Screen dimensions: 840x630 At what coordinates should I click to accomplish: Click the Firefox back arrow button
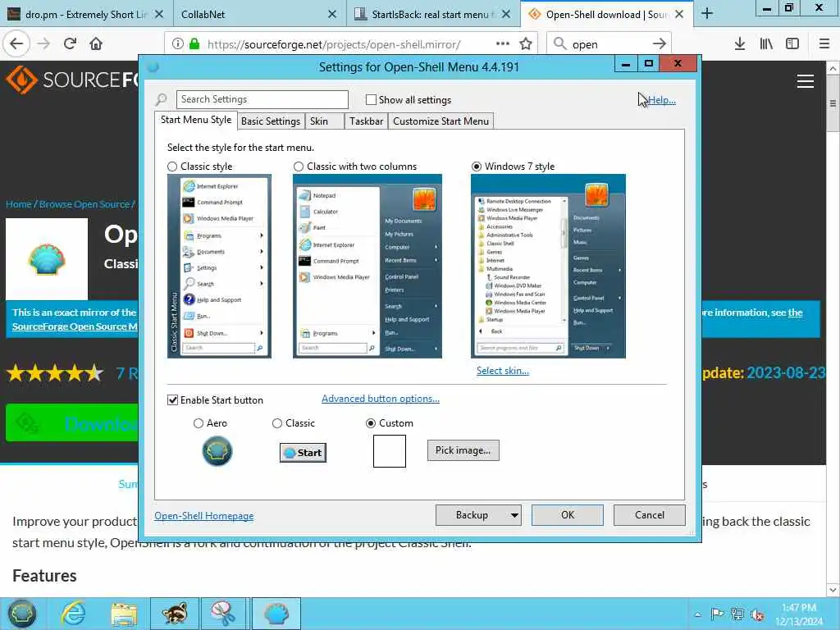click(x=16, y=43)
